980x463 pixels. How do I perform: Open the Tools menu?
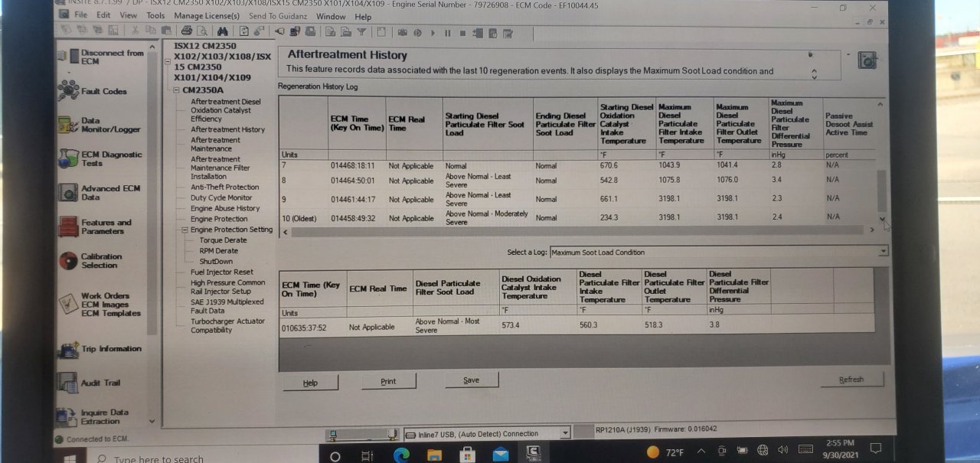[x=155, y=15]
